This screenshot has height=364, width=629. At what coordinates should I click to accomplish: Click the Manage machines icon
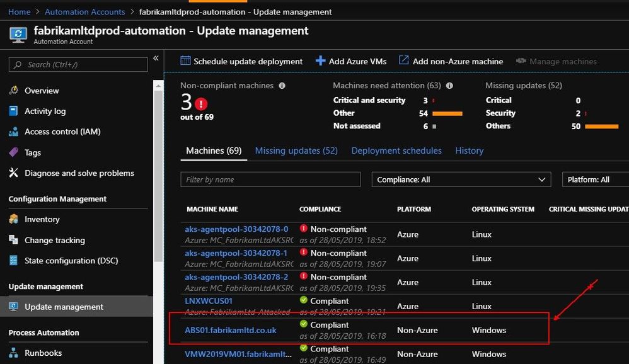(x=521, y=61)
